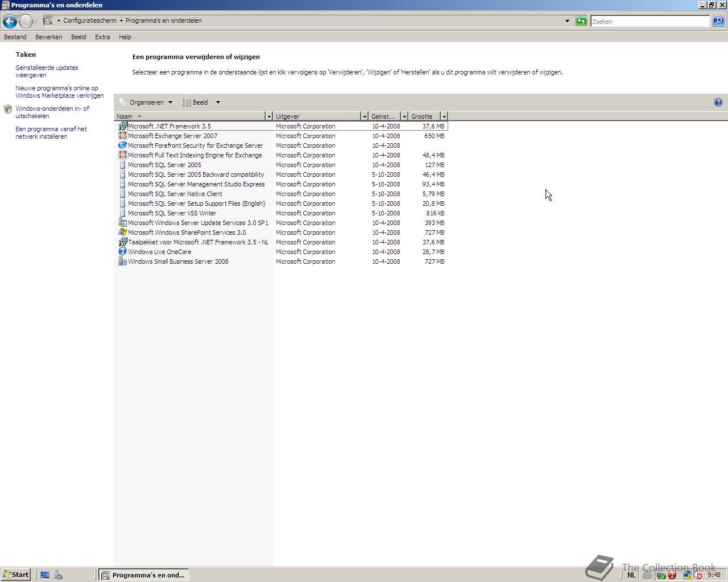Image resolution: width=728 pixels, height=582 pixels.
Task: Open the Bestand menu
Action: 15,37
